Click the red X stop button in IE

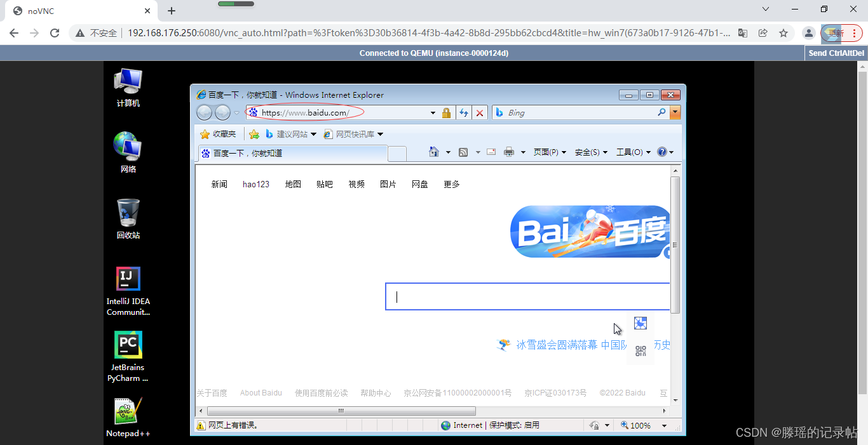point(480,113)
